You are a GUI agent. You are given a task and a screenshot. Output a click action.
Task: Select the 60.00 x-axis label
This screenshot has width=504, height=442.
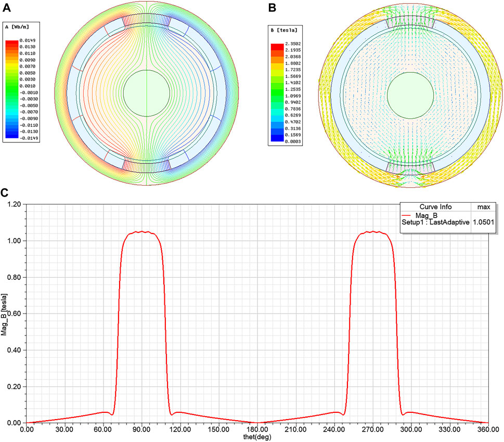click(103, 430)
